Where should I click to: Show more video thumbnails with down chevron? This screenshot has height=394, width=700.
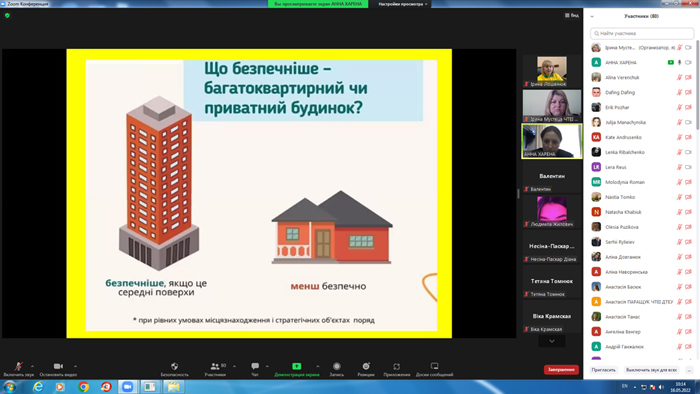[552, 341]
